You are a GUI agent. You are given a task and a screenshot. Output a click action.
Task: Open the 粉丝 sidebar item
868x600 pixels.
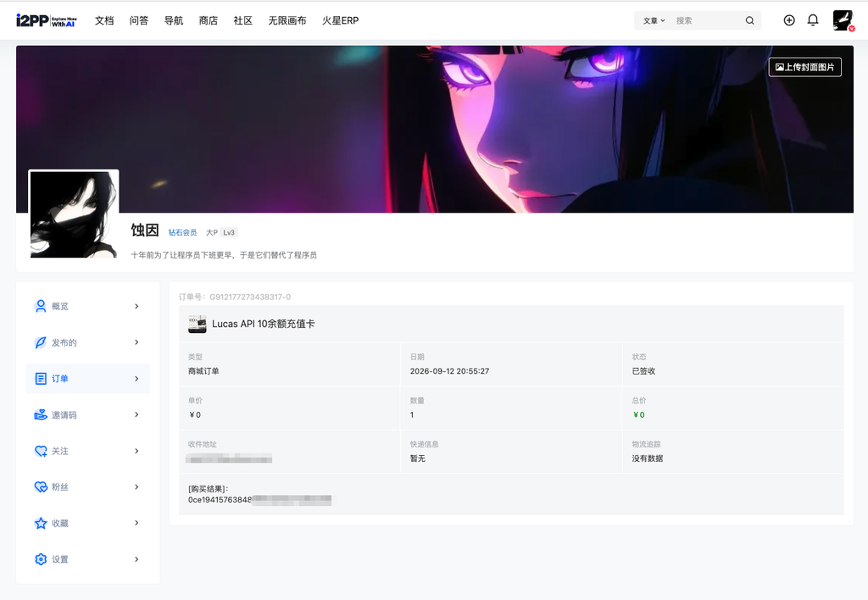coord(88,487)
